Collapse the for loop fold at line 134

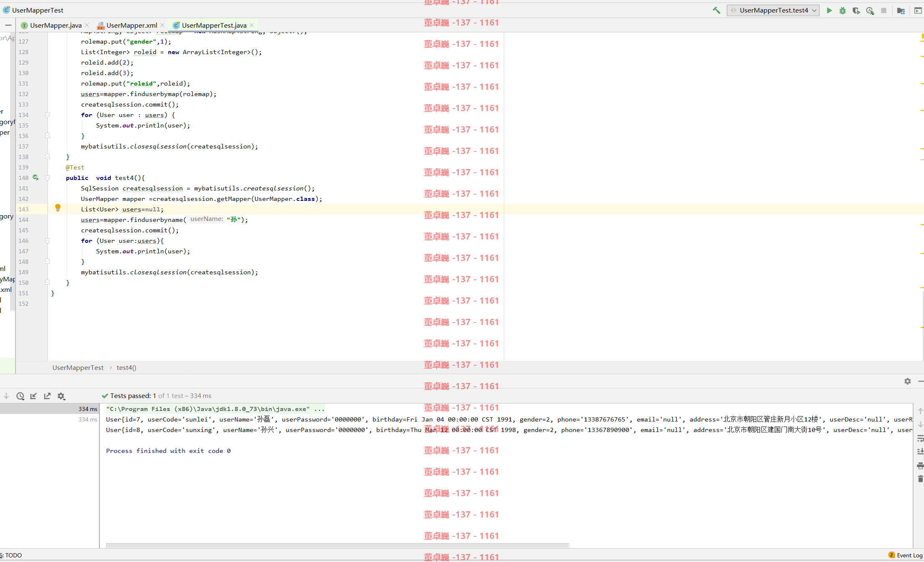pos(47,115)
